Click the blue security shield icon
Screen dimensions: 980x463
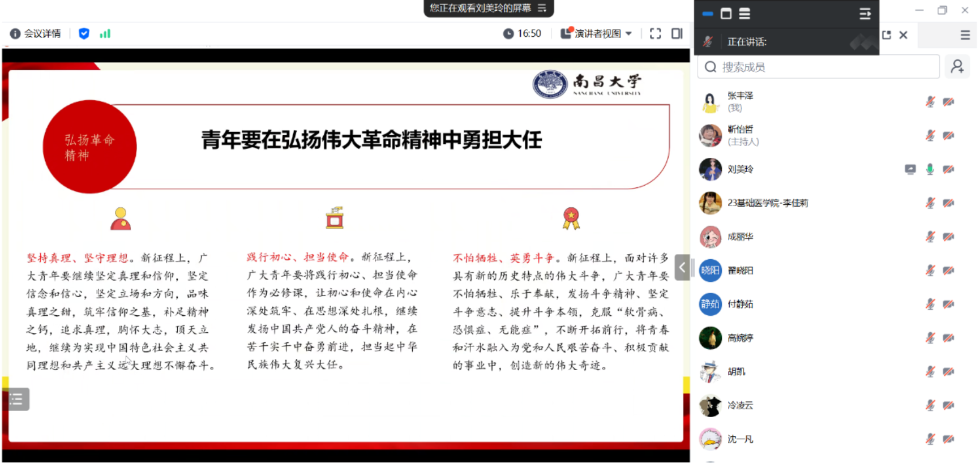point(84,34)
